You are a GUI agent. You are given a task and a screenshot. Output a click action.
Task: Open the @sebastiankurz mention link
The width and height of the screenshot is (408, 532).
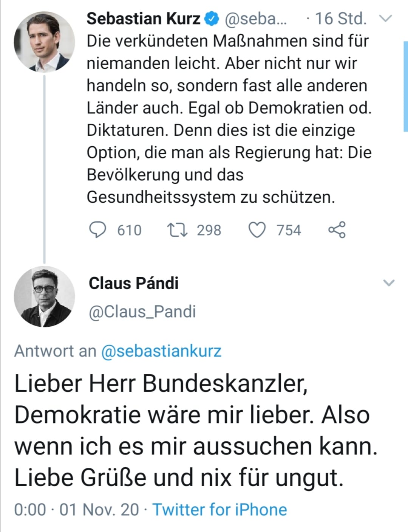(161, 351)
